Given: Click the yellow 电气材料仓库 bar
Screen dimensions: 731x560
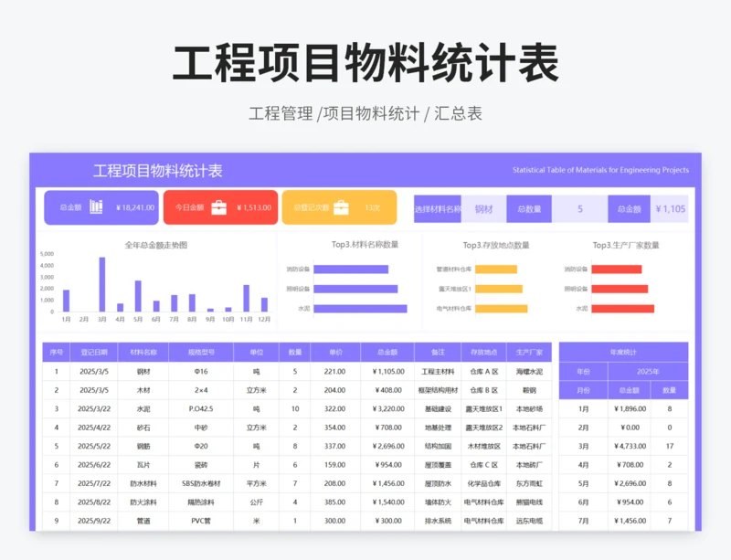Looking at the screenshot, I should point(501,309).
